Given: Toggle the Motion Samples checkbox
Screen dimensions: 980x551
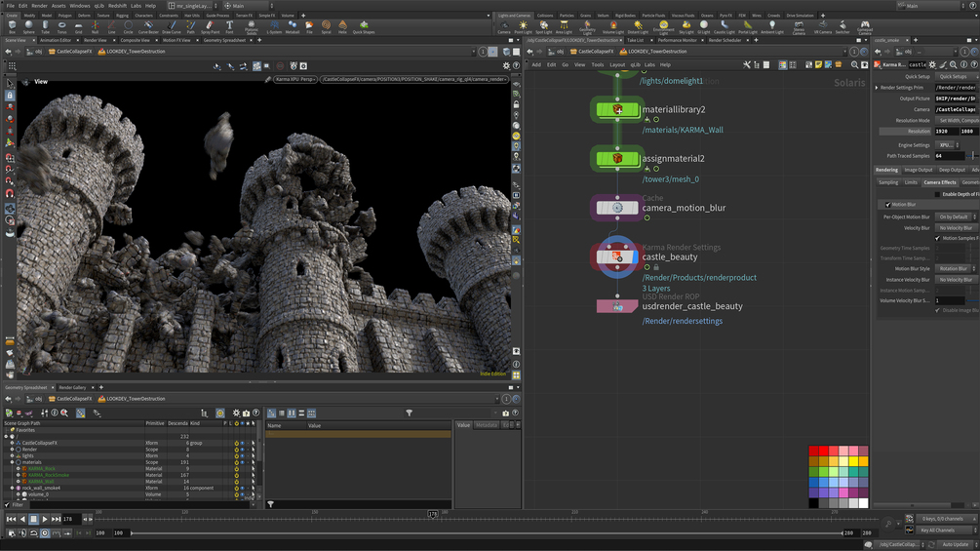Looking at the screenshot, I should 938,238.
